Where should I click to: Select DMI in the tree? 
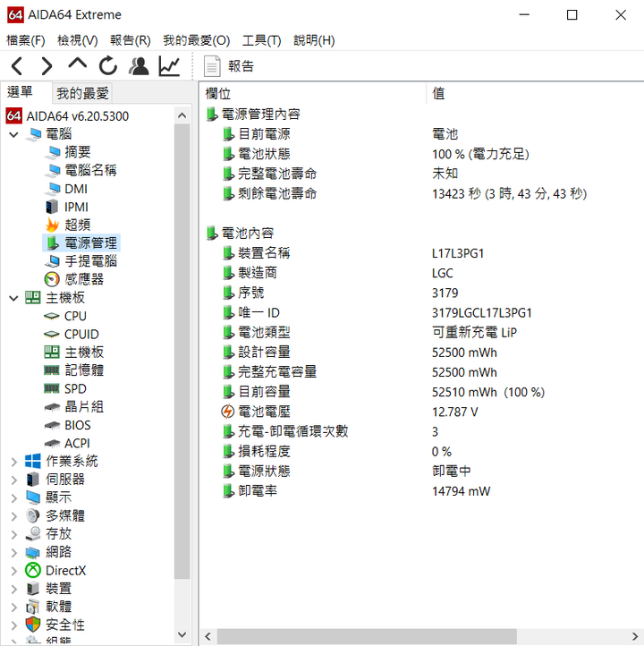pyautogui.click(x=76, y=189)
